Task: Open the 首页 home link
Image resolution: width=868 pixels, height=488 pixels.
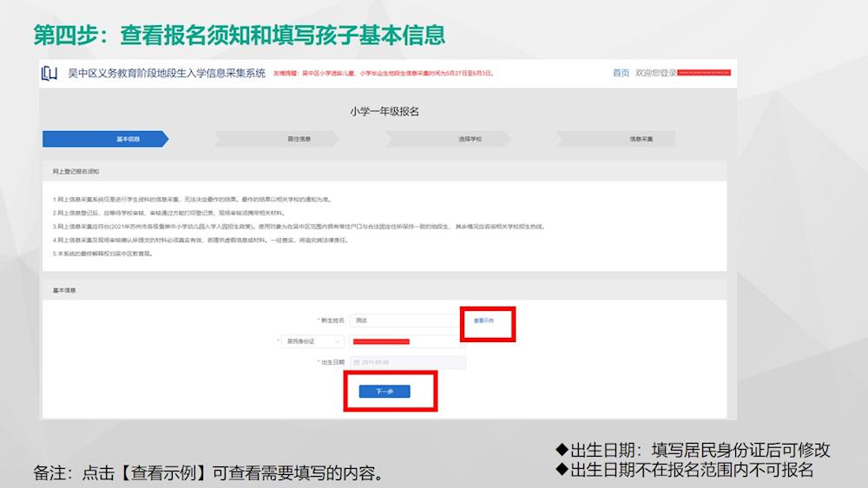Action: (x=621, y=73)
